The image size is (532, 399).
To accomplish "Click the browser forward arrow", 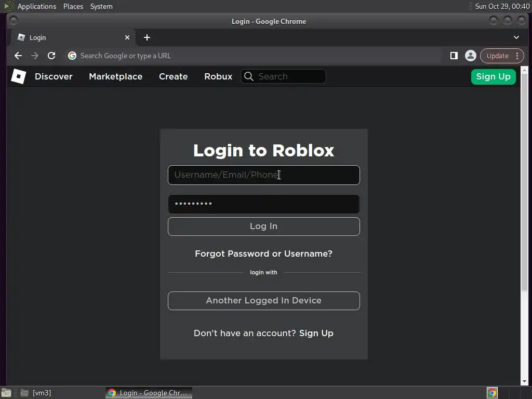I will click(x=35, y=56).
